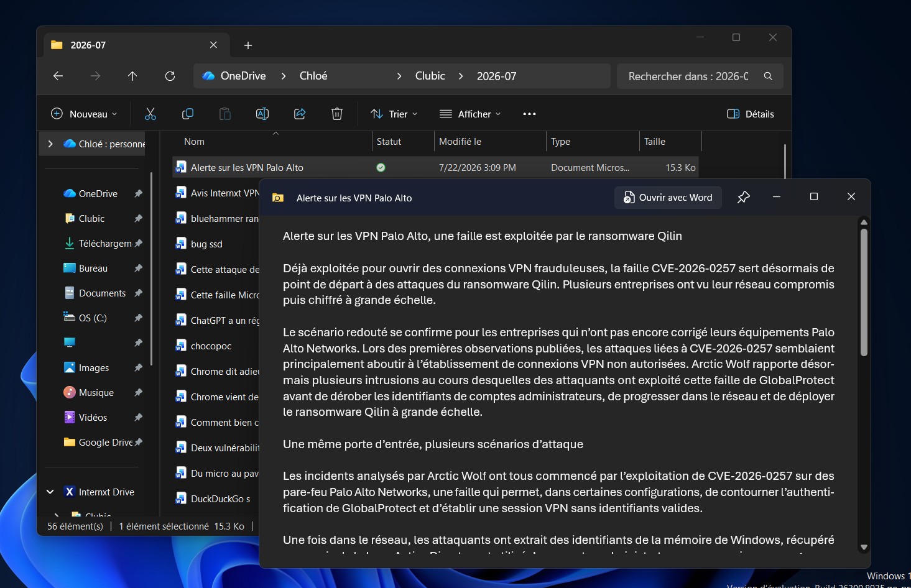Screen dimensions: 911x588
Task: Open the more options ellipsis menu
Action: point(529,114)
